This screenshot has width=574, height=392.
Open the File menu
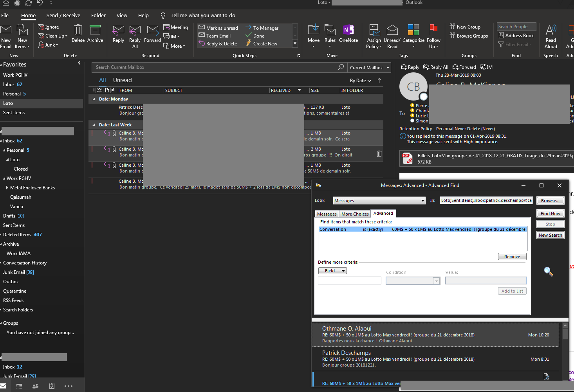(5, 16)
